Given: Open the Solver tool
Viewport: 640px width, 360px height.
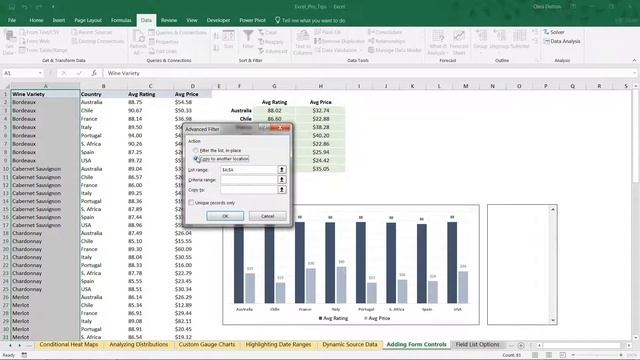Looking at the screenshot, I should click(x=554, y=32).
